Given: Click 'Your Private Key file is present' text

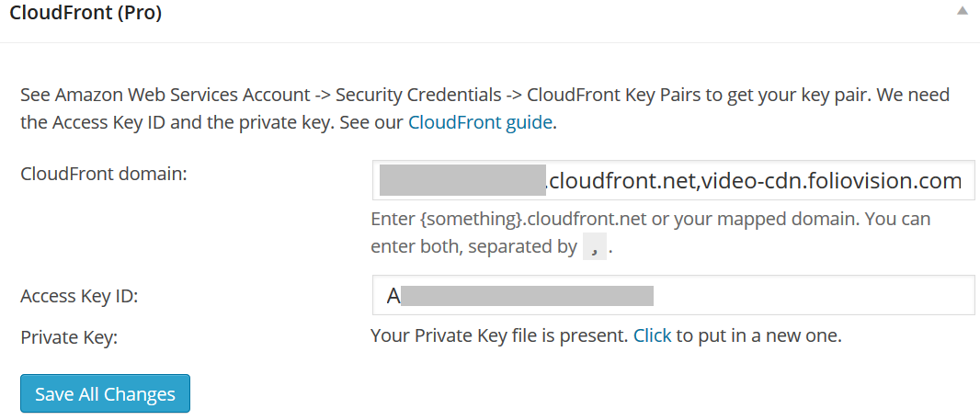Looking at the screenshot, I should 499,335.
